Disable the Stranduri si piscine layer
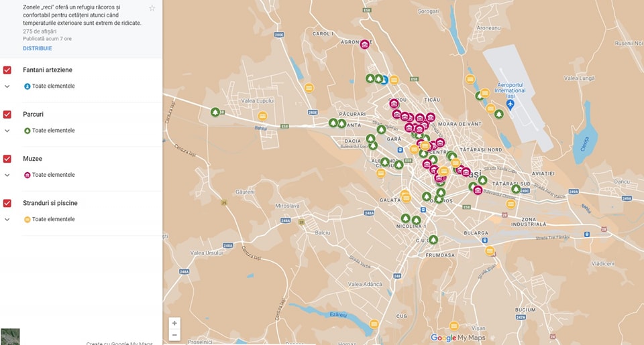The width and height of the screenshot is (644, 345). (7, 203)
